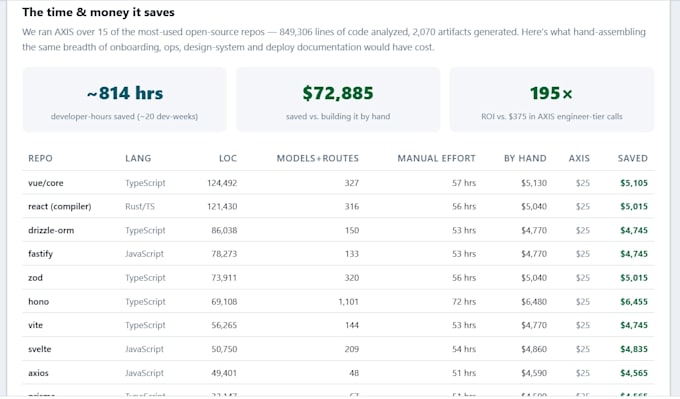
Task: Click the ~814 hrs statistic
Action: tap(125, 93)
